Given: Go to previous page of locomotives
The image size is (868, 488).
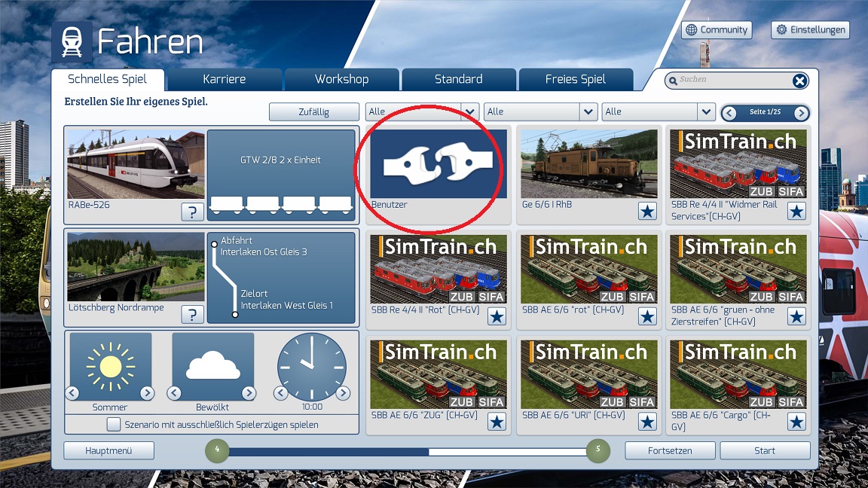Looking at the screenshot, I should [x=729, y=113].
